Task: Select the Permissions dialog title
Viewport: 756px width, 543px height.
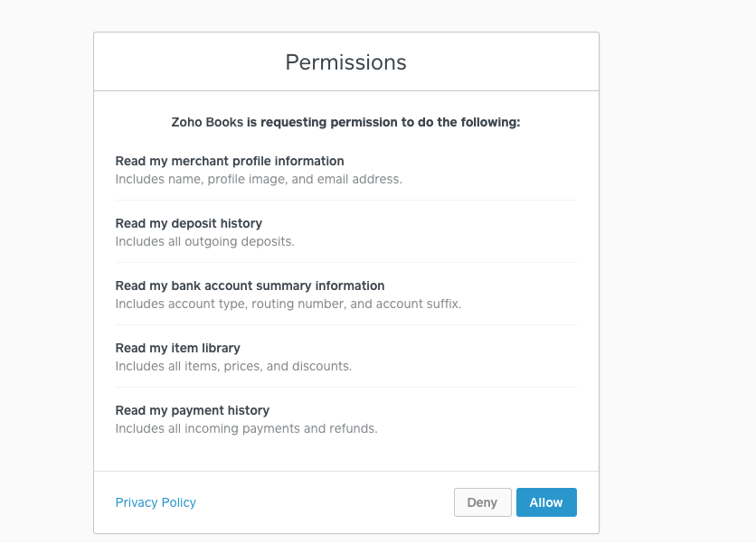Action: tap(345, 61)
